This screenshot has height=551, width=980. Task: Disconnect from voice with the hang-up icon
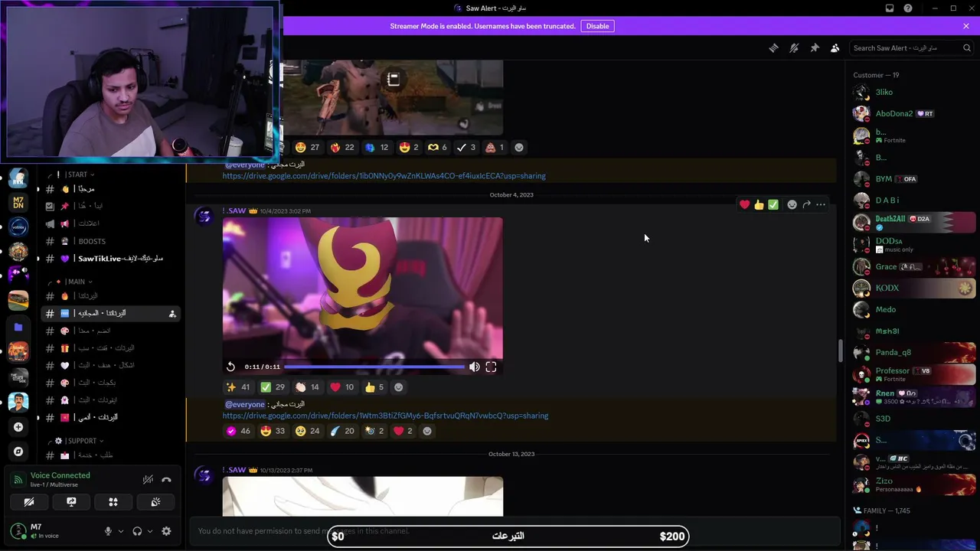tap(166, 480)
